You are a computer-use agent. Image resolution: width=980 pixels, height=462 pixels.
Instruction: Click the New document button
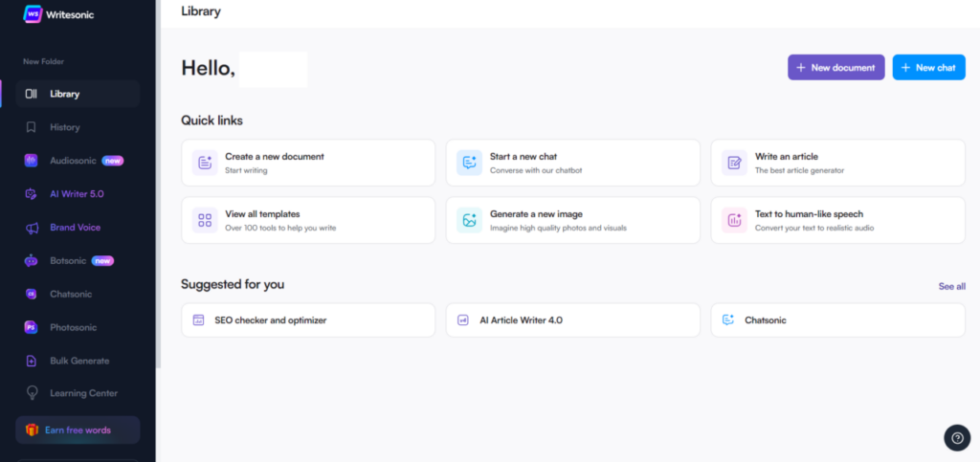click(836, 67)
